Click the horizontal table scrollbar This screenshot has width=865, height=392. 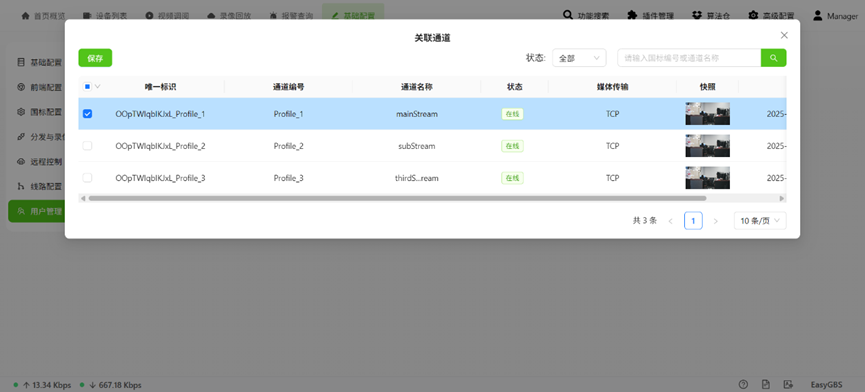tap(397, 198)
